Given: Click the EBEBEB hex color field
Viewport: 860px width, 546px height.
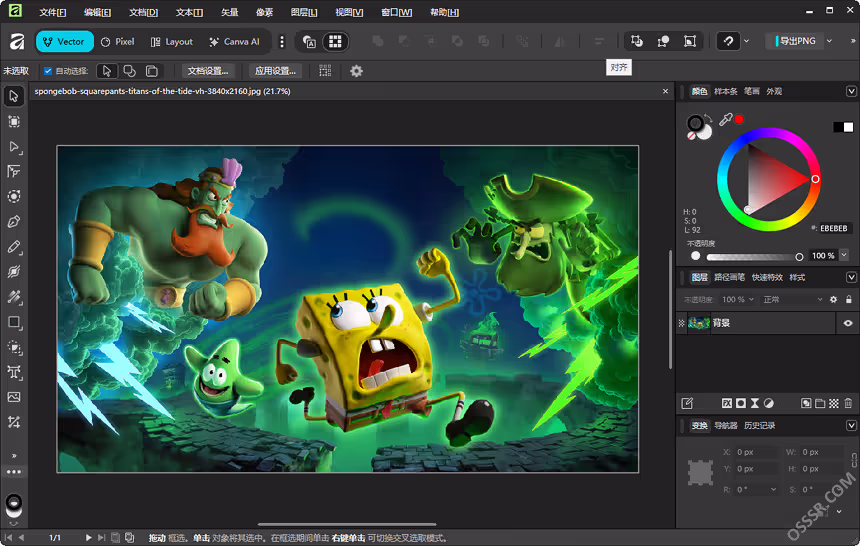Looking at the screenshot, I should (x=834, y=228).
